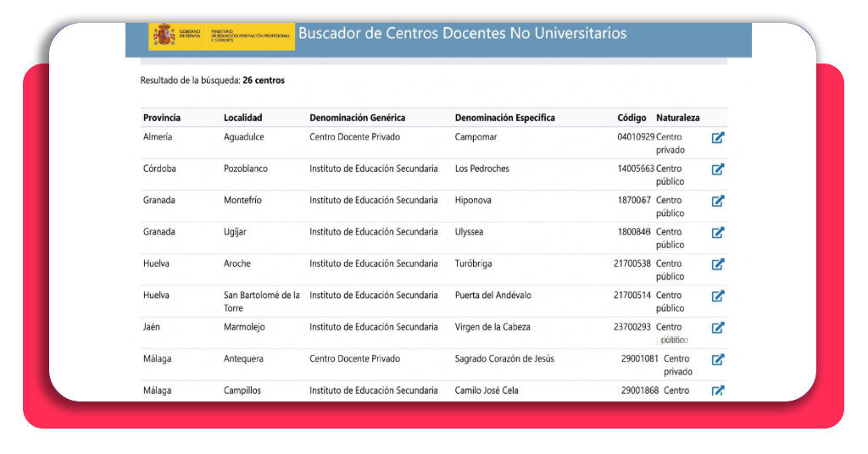Image resolution: width=868 pixels, height=454 pixels.
Task: Click the Hiponova center name
Action: click(473, 200)
